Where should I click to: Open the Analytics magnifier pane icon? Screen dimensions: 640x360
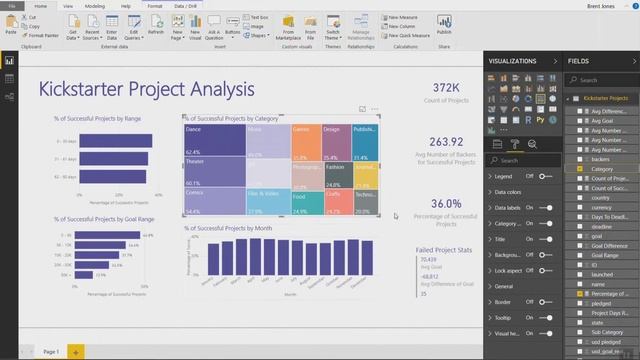pos(532,144)
